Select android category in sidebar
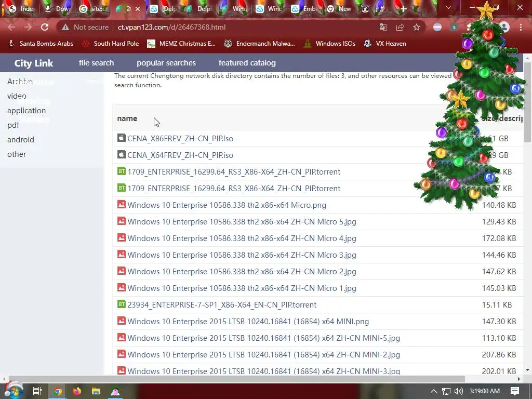Image resolution: width=532 pixels, height=399 pixels. [x=21, y=139]
